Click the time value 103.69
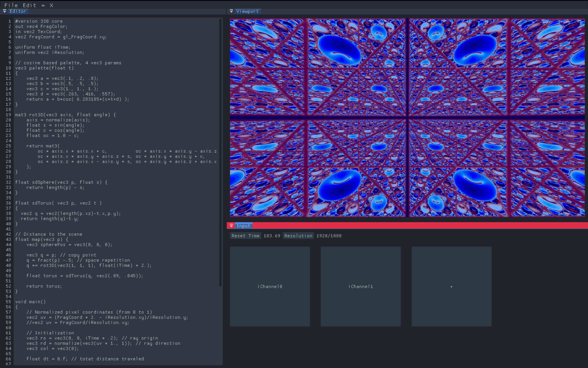Viewport: 588px width, 368px height. (x=272, y=236)
